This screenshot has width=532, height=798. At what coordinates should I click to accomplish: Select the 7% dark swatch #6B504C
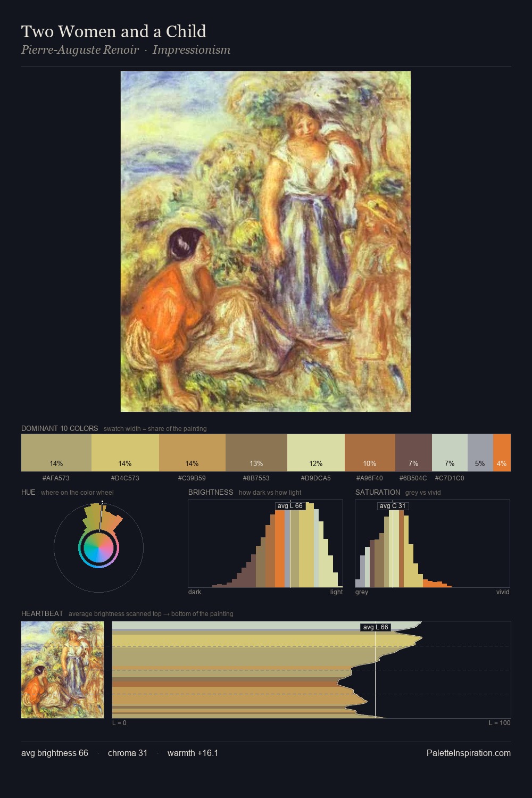(x=413, y=453)
